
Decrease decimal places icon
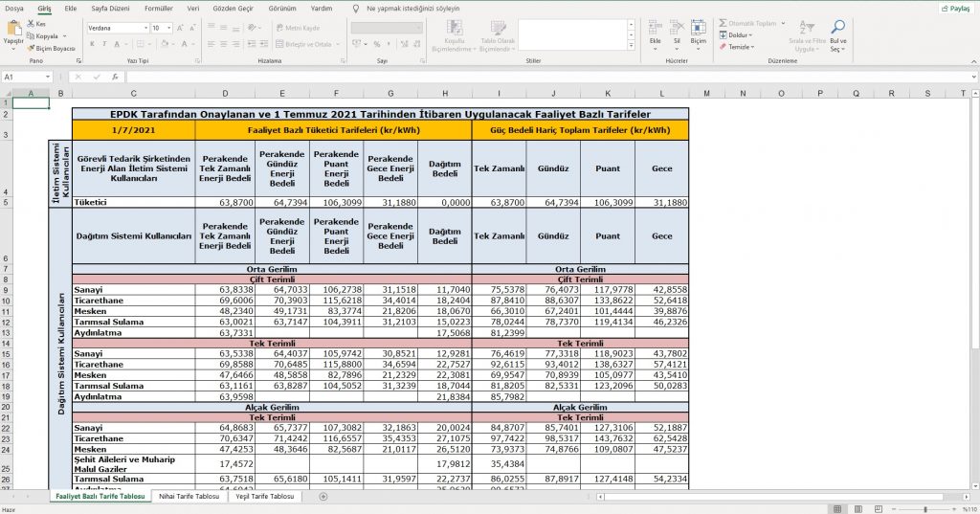coord(416,44)
